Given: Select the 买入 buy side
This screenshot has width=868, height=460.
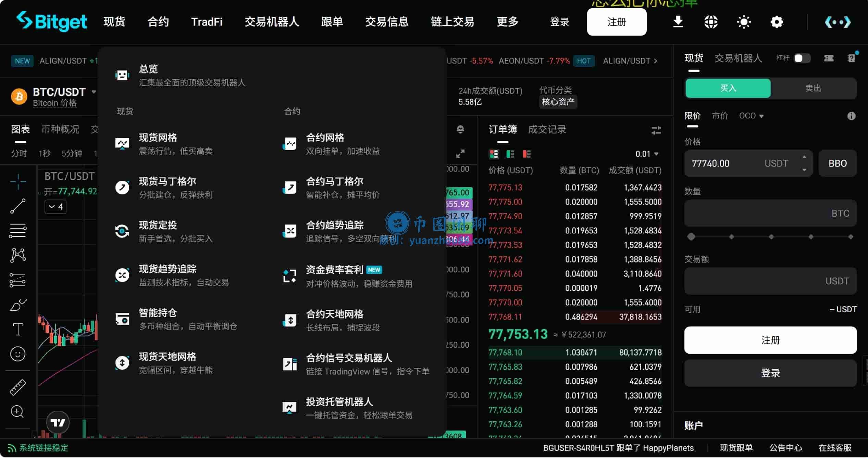Looking at the screenshot, I should pyautogui.click(x=728, y=88).
